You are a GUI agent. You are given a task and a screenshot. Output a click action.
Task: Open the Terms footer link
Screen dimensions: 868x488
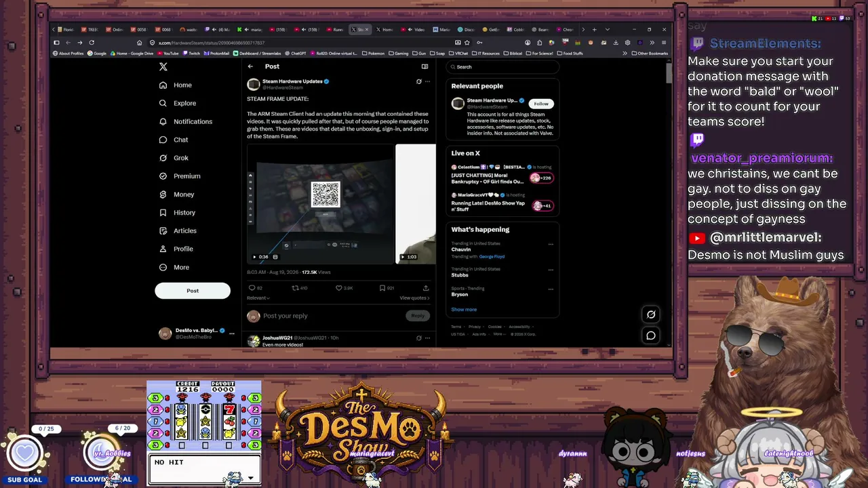pyautogui.click(x=456, y=327)
